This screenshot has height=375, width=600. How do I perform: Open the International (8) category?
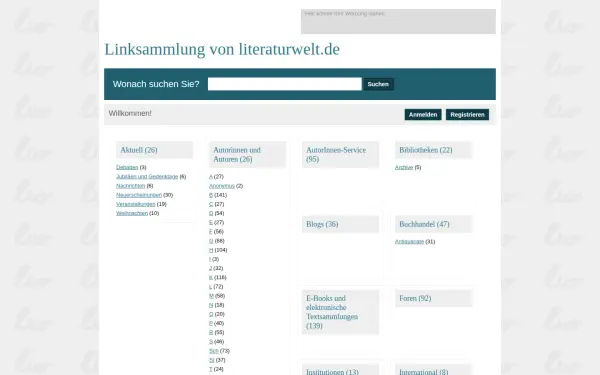424,372
